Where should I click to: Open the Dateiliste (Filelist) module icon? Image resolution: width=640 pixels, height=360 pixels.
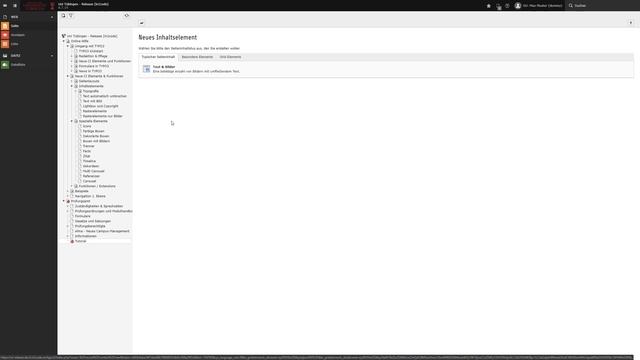click(5, 64)
